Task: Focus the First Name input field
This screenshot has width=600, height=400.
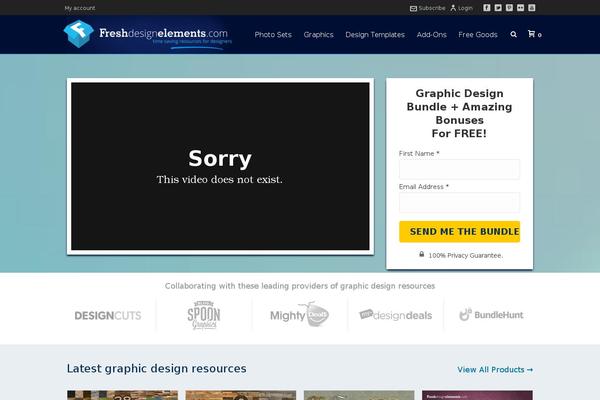Action: (x=459, y=169)
